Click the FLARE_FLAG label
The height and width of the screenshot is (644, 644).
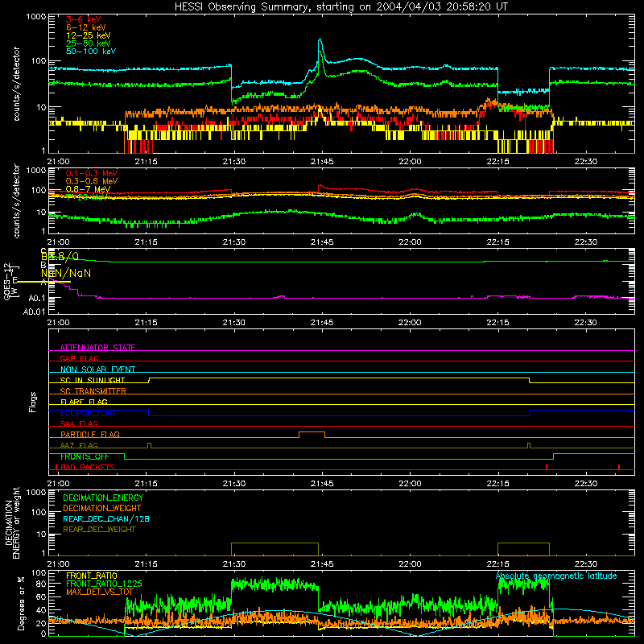tap(84, 402)
